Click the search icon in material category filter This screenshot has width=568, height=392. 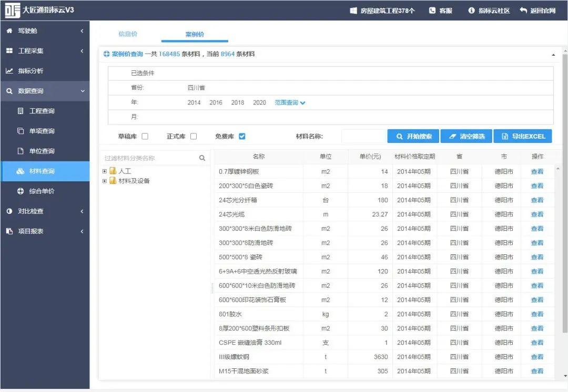pyautogui.click(x=202, y=158)
